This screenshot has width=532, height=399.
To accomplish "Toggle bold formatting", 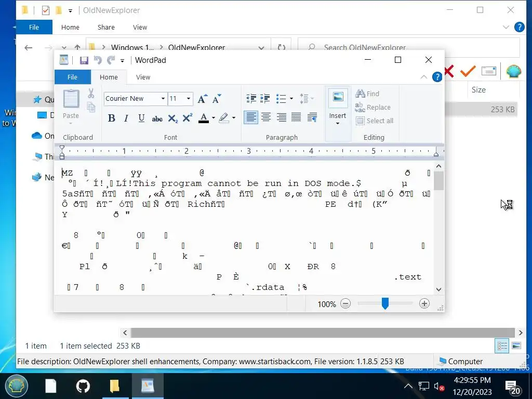I will 111,118.
